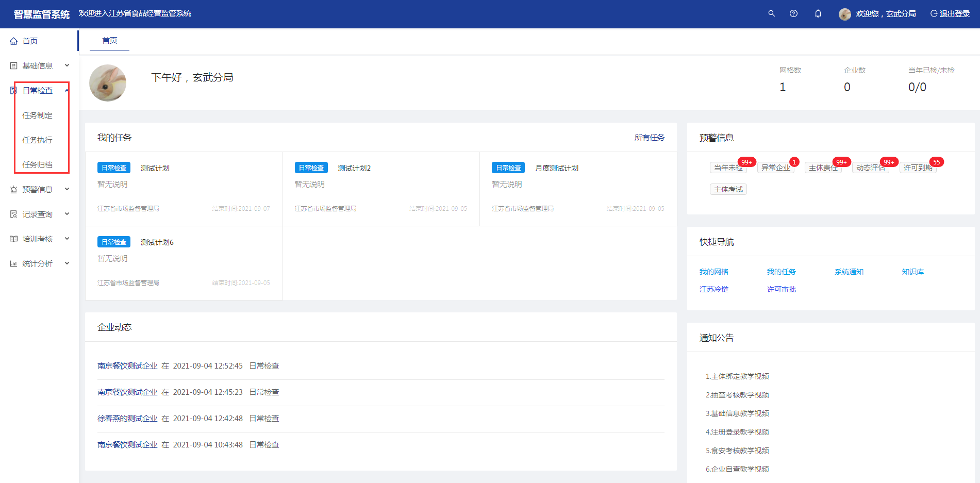Click the 异常企业 warning tag
The width and height of the screenshot is (980, 483).
pos(775,168)
